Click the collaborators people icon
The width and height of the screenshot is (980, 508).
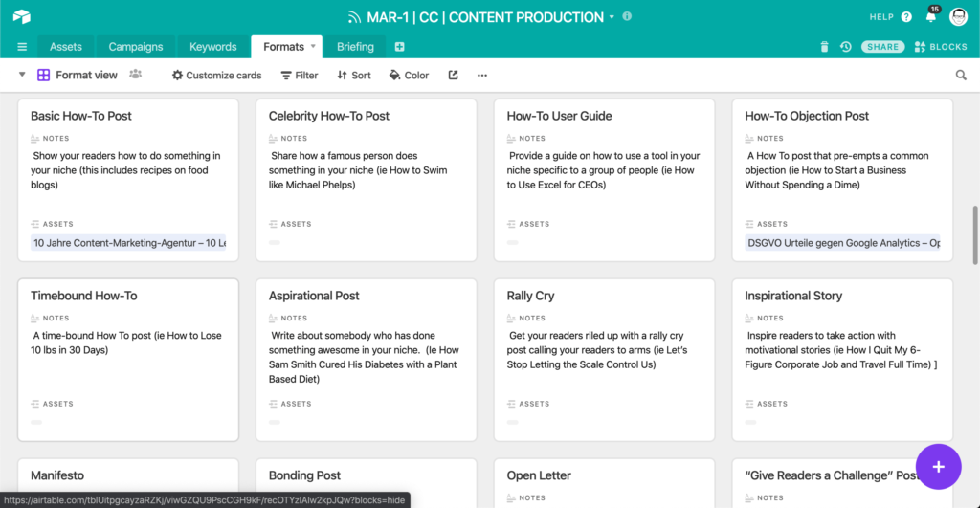tap(136, 75)
